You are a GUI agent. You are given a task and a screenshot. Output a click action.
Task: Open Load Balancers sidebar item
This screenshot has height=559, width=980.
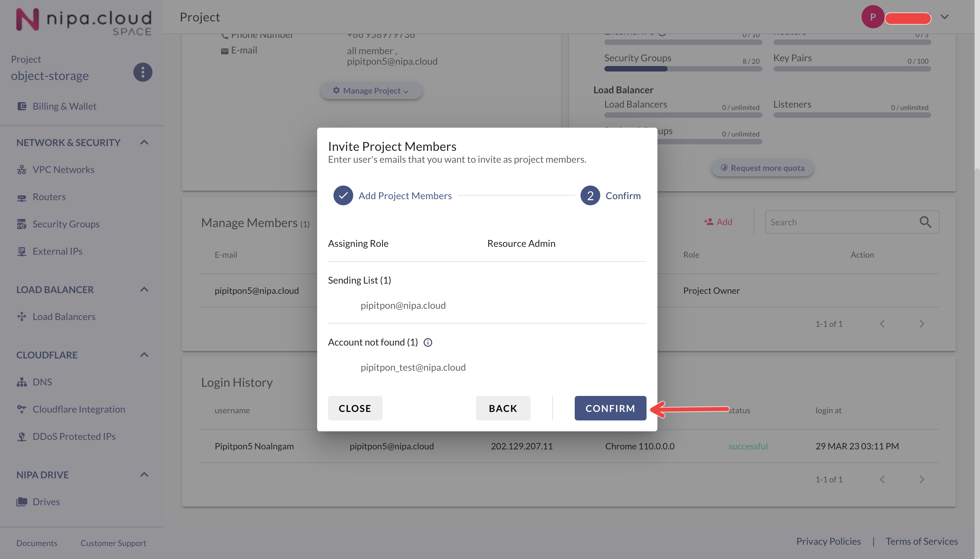click(x=64, y=317)
